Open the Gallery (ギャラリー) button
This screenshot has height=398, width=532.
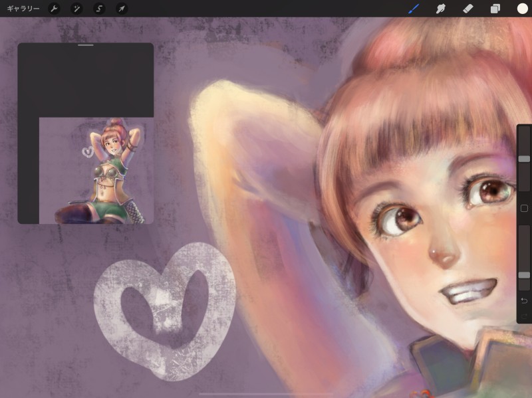[x=23, y=9]
